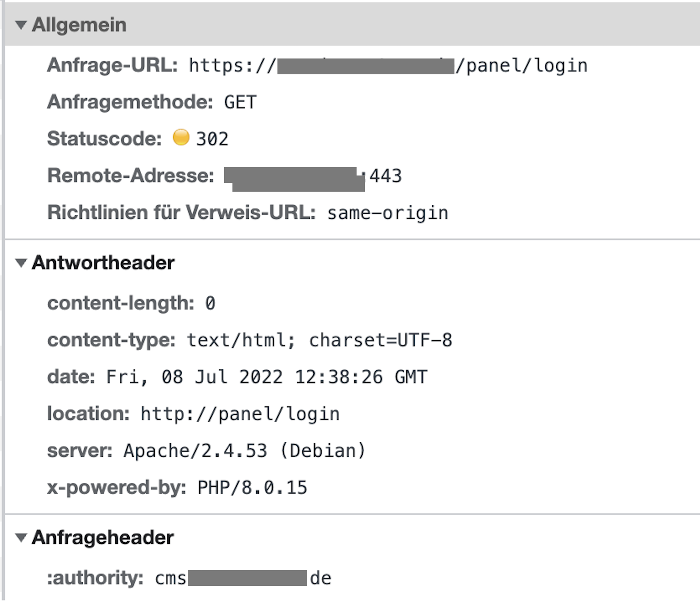Select the Anfrage-URL value ending in /panel/login
Viewport: 700px width, 606px height.
(387, 65)
